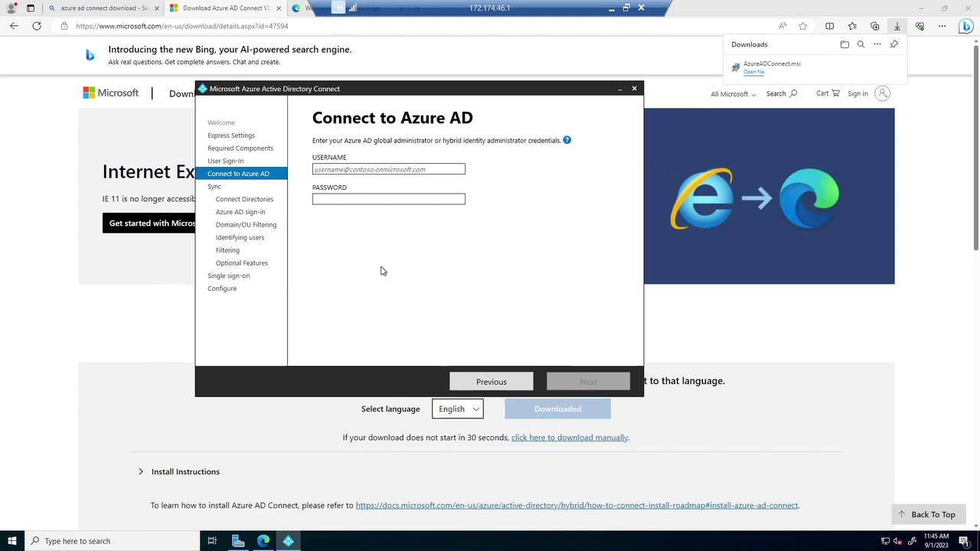The image size is (980, 551).
Task: Click the Next button in the wizard
Action: (x=588, y=382)
